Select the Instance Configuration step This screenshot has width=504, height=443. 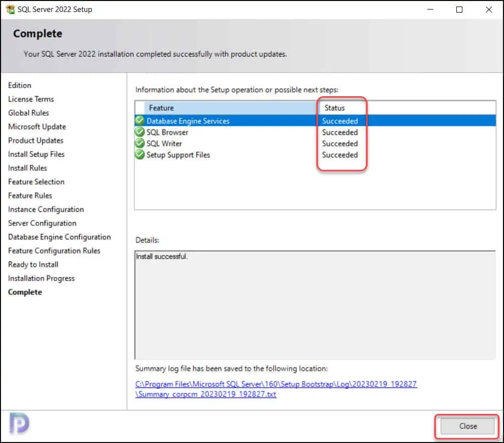click(46, 209)
